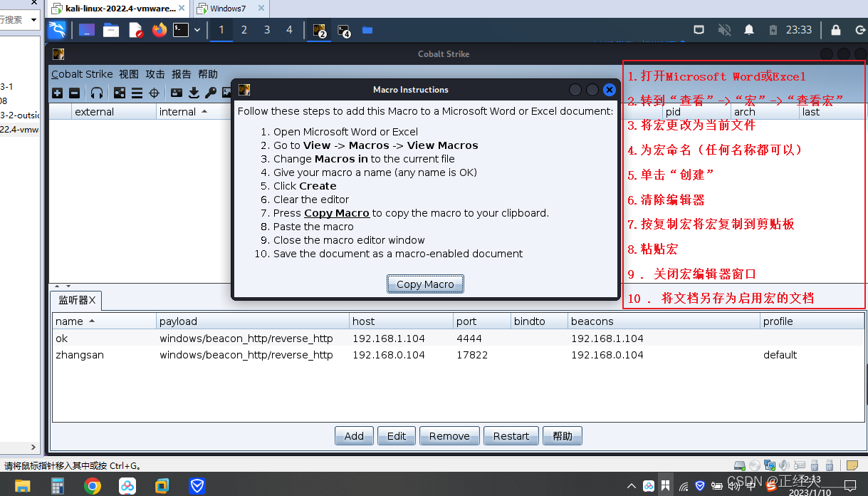Open Chrome from the Windows taskbar

[92, 486]
